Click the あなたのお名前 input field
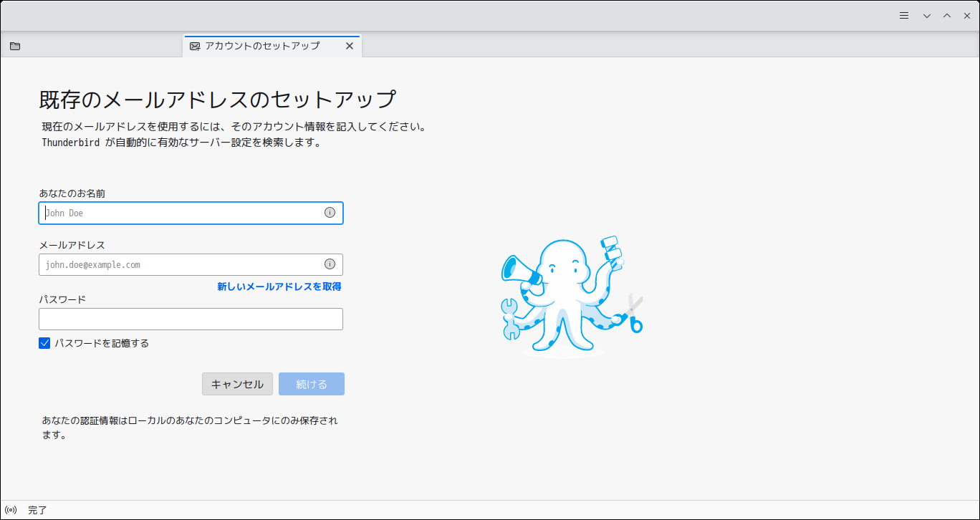Screen dimensions: 980x520 [x=191, y=213]
